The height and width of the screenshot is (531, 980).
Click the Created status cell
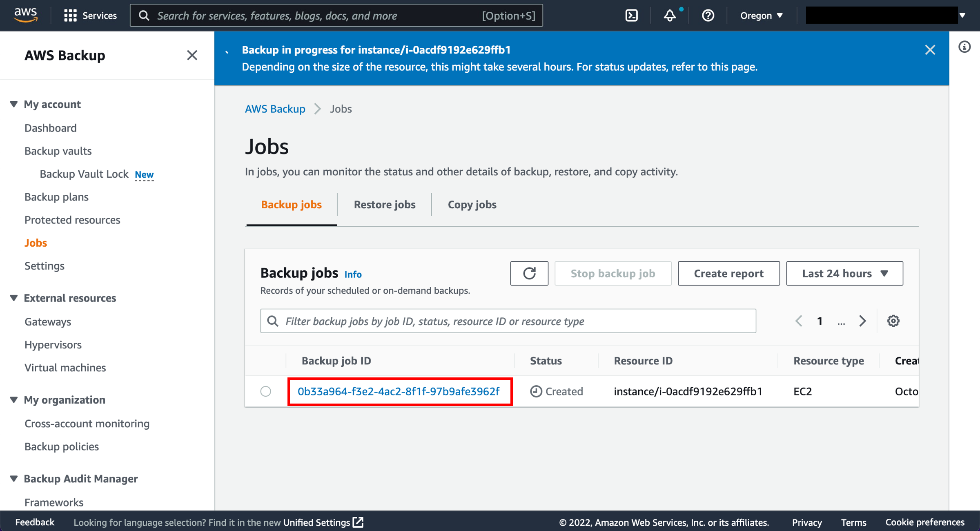[557, 391]
